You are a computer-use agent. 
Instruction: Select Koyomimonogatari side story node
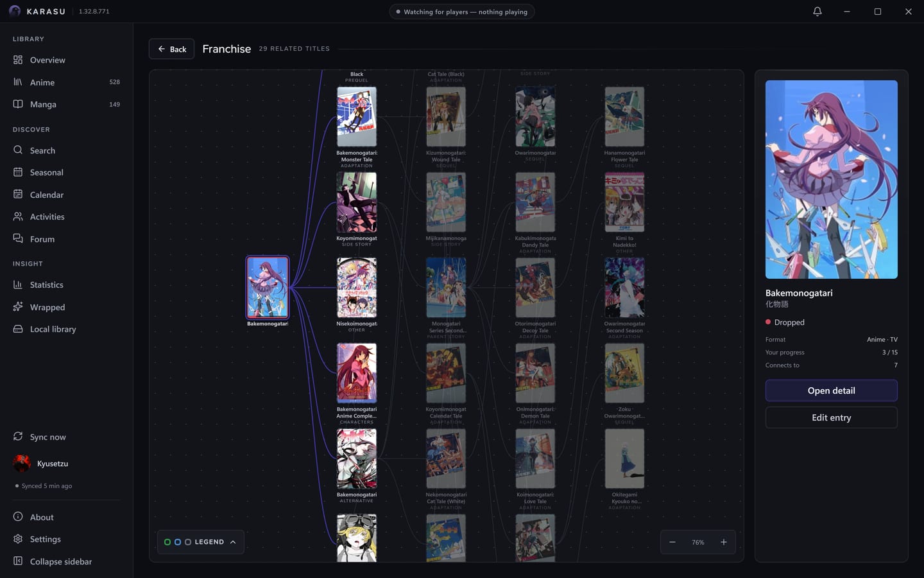(357, 202)
